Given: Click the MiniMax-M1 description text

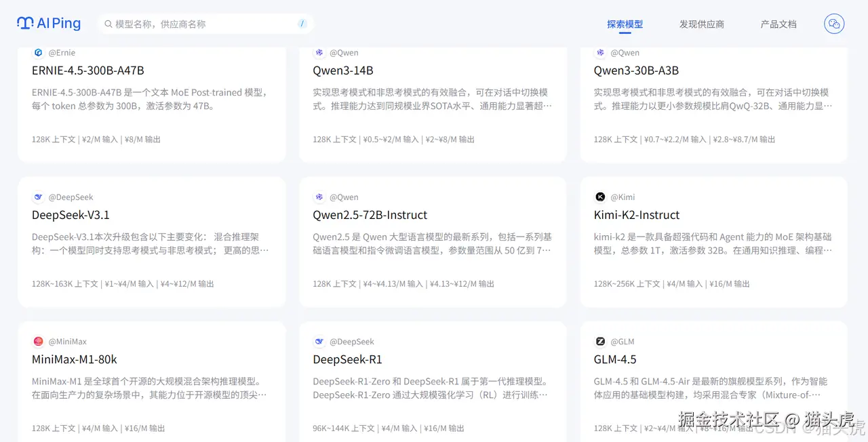Looking at the screenshot, I should click(151, 388).
